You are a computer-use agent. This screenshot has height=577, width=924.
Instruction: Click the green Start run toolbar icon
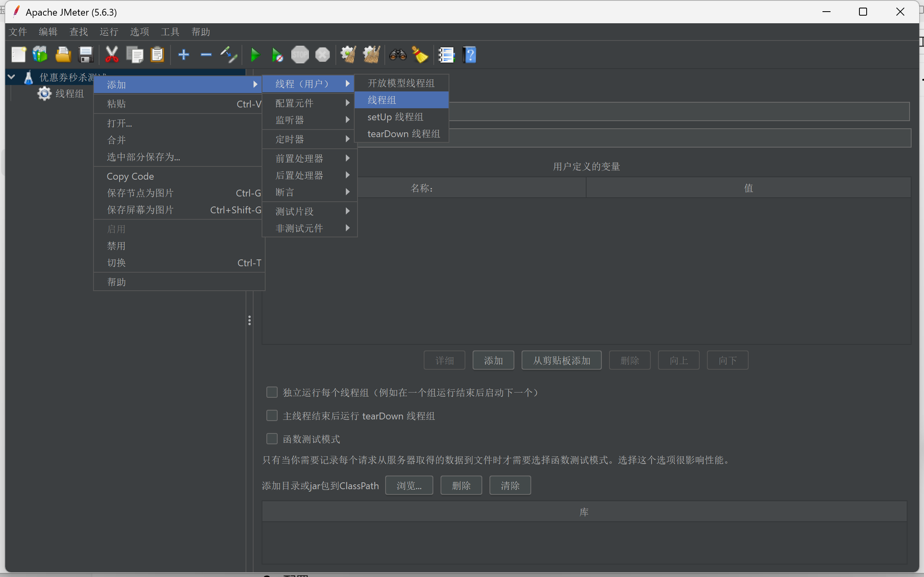tap(255, 55)
